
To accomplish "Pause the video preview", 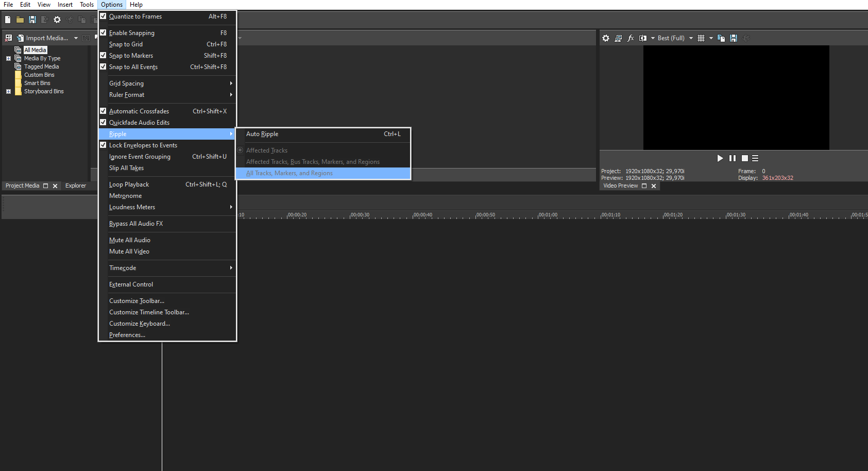I will [x=733, y=158].
